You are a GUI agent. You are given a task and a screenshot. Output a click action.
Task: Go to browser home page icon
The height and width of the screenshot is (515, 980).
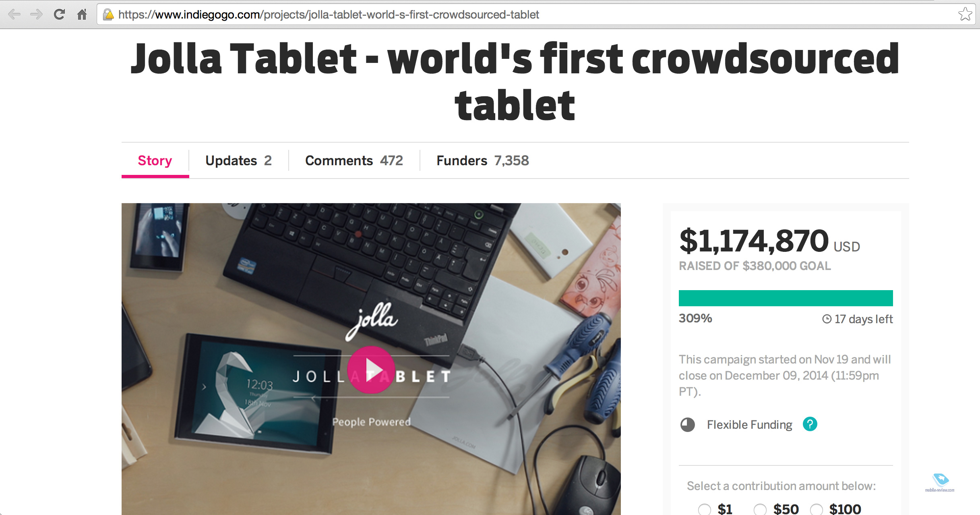82,15
